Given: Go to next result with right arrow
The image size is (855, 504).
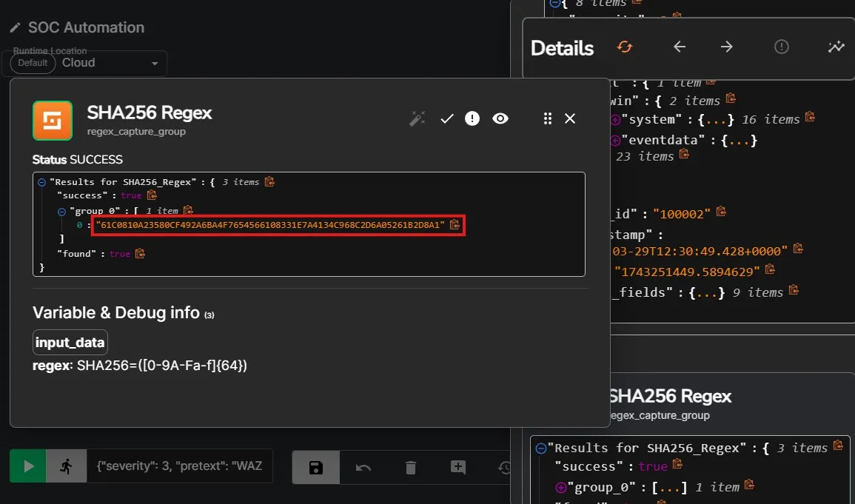Looking at the screenshot, I should pos(727,47).
